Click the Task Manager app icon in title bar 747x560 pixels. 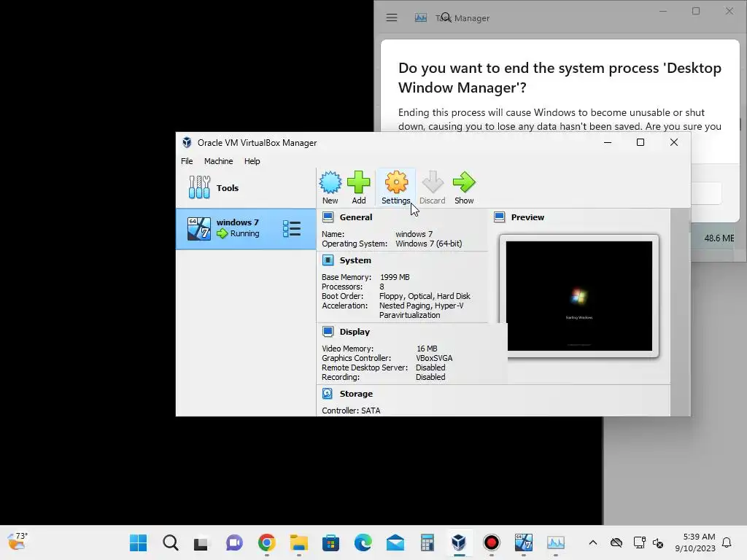click(x=421, y=17)
